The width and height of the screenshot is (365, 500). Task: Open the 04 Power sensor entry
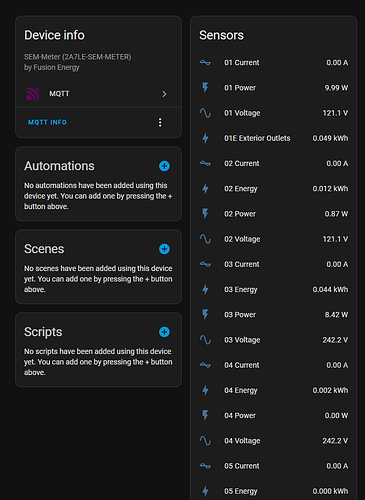coord(274,415)
